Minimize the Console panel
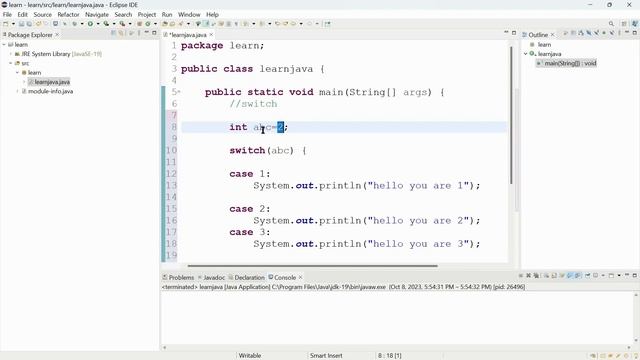The width and height of the screenshot is (640, 360). click(x=627, y=276)
